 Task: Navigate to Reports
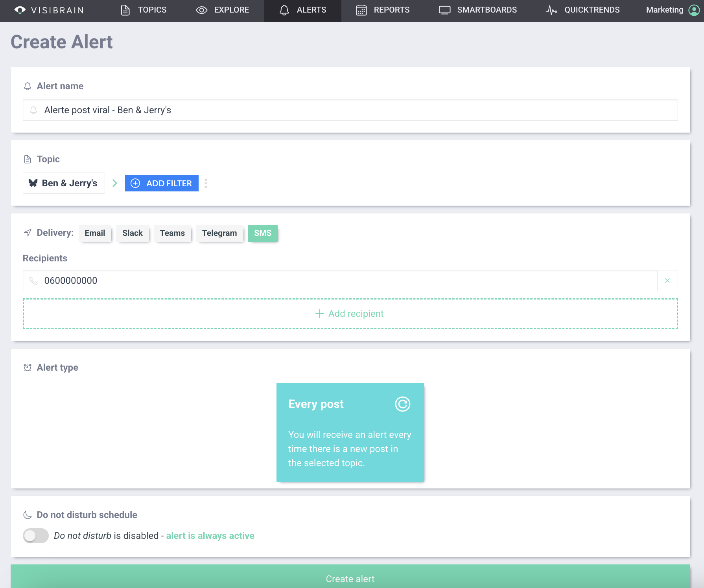point(383,10)
